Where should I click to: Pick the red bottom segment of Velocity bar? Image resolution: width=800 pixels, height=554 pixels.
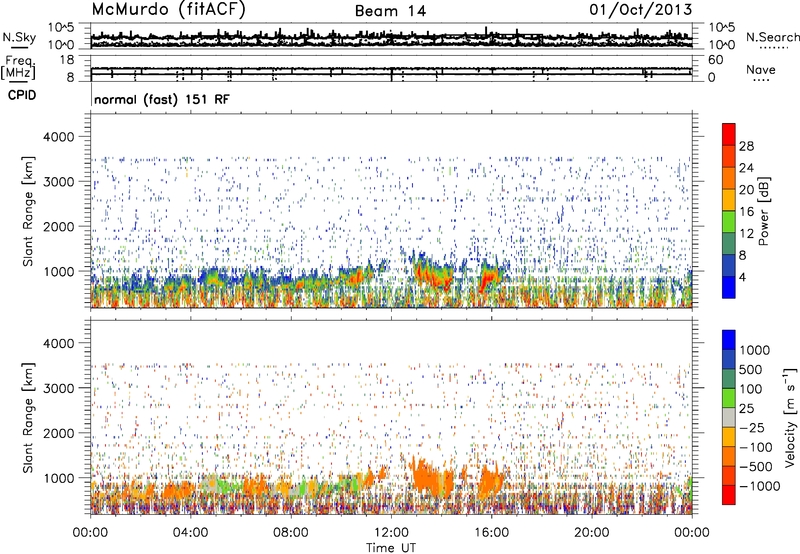pos(729,495)
